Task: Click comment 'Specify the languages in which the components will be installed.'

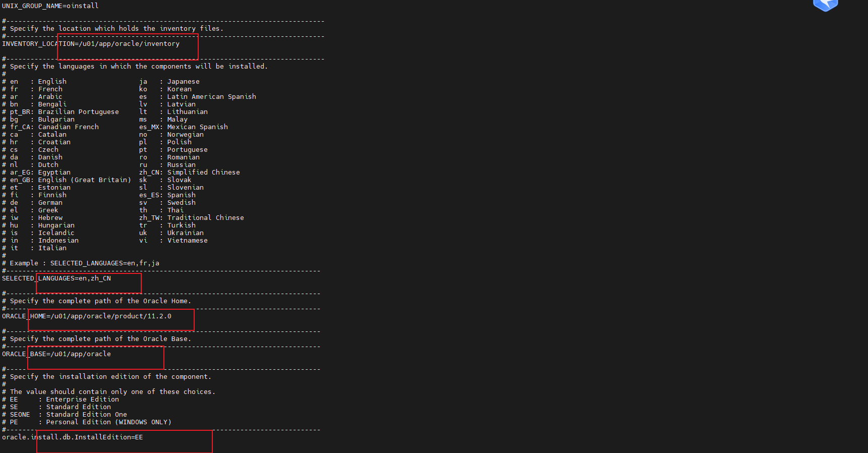Action: 139,67
